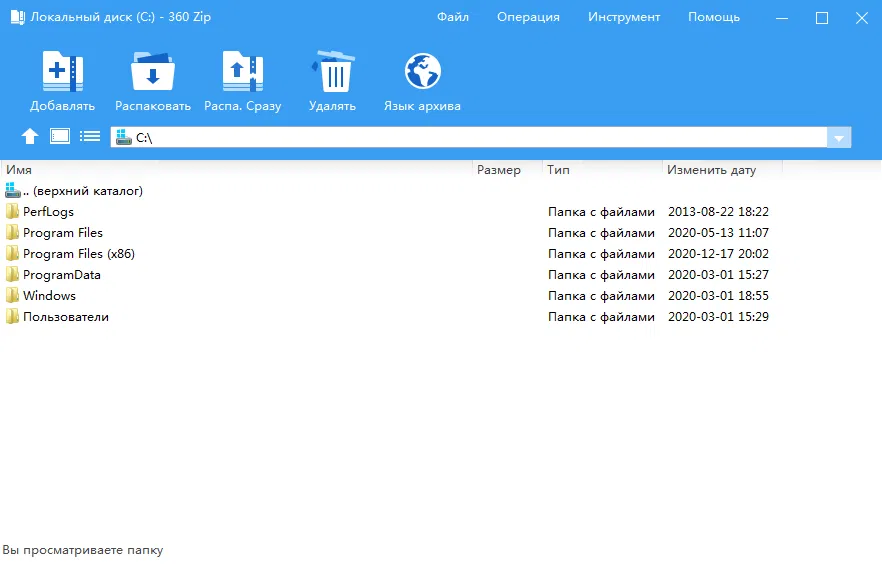882x564 pixels.
Task: Click the date 2020-03-01 18:55
Action: coord(718,296)
